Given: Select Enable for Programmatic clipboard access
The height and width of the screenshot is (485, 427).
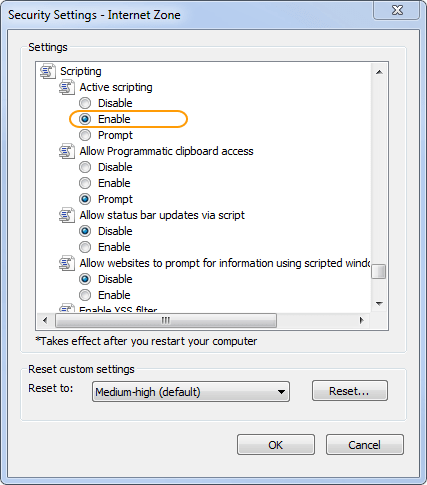Looking at the screenshot, I should [x=85, y=183].
